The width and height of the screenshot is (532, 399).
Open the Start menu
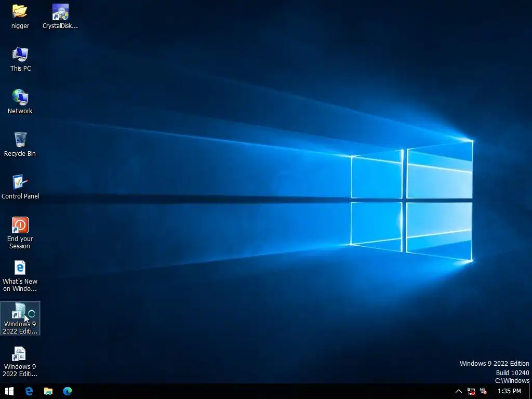coord(9,391)
